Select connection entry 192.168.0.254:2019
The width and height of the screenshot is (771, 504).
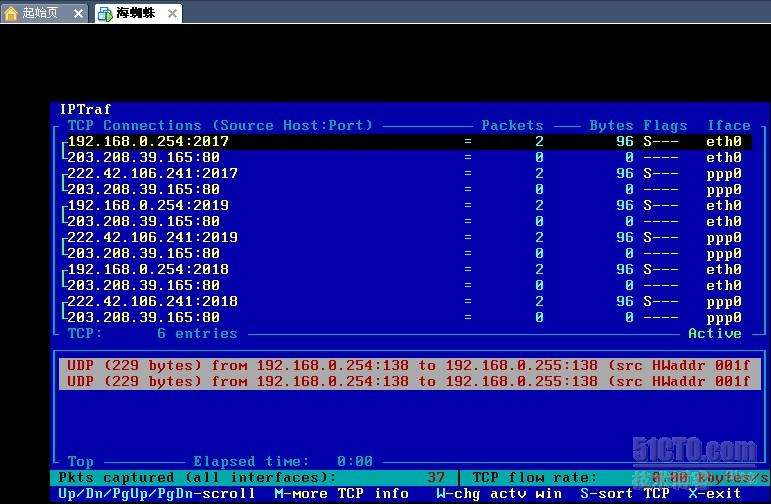tap(148, 205)
